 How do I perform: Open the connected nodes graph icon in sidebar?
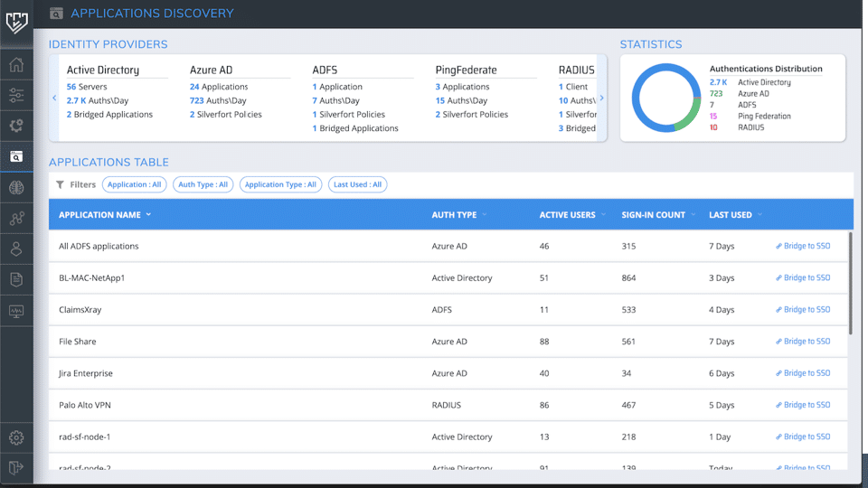tap(16, 218)
